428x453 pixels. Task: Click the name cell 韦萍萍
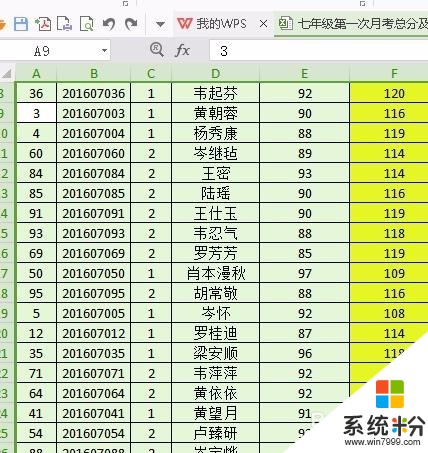click(215, 373)
